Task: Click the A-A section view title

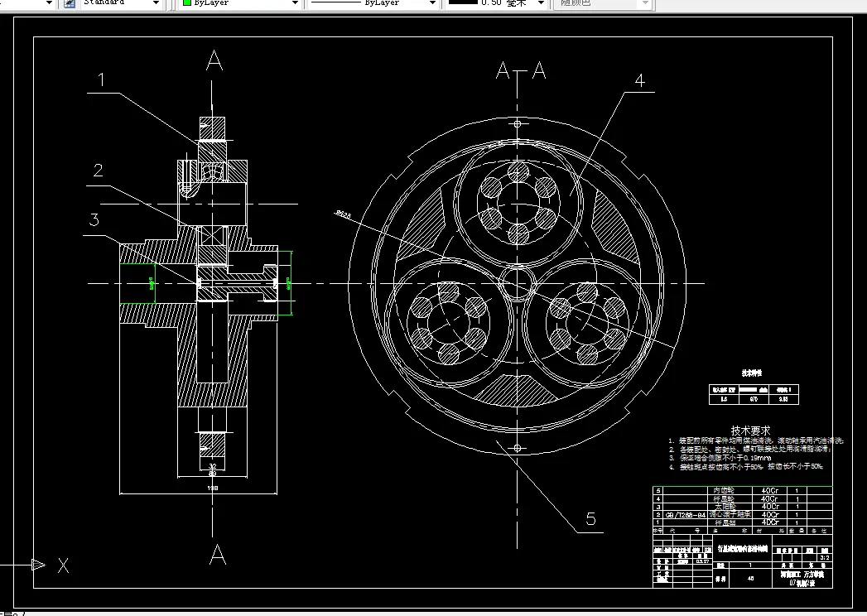Action: (x=521, y=70)
